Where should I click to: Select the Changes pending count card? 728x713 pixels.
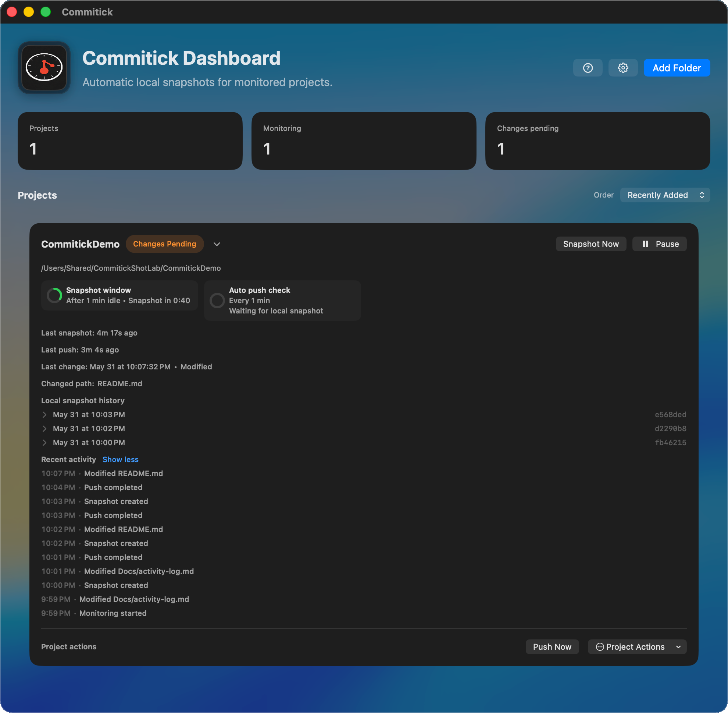[597, 141]
